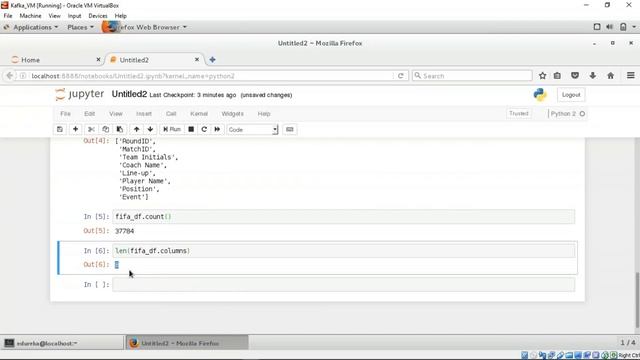Click the output value 37784
Viewport: 640px width, 360px height.
pos(124,231)
